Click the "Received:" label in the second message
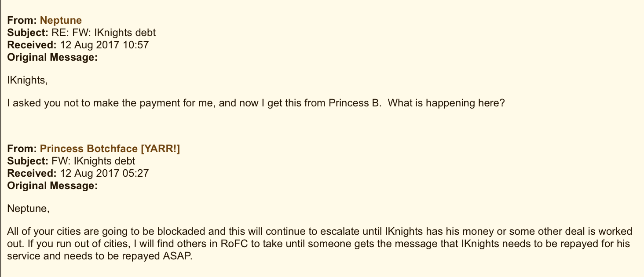This screenshot has height=277, width=644. pos(32,173)
